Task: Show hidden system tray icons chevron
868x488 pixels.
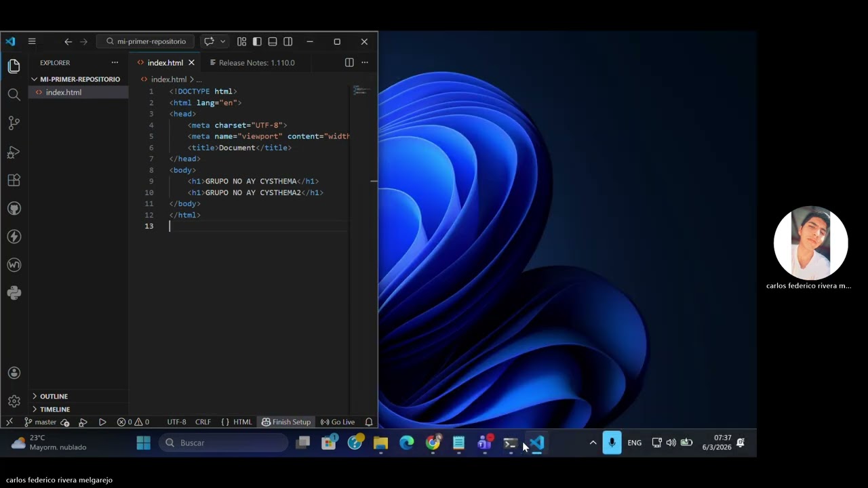Action: [593, 443]
